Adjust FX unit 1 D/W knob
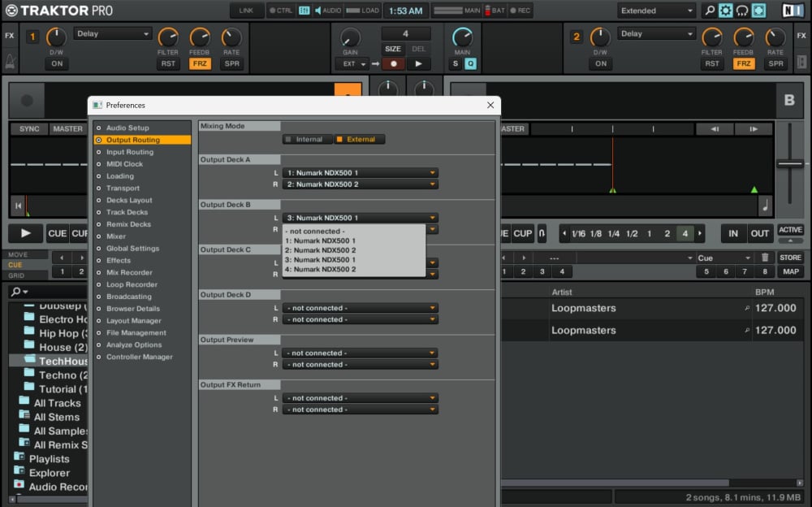The height and width of the screenshot is (507, 812). pos(57,37)
